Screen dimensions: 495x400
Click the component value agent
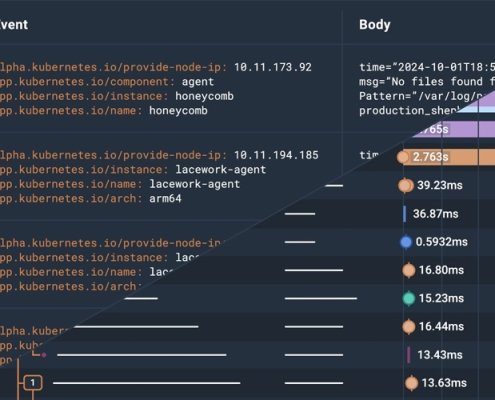[x=198, y=82]
